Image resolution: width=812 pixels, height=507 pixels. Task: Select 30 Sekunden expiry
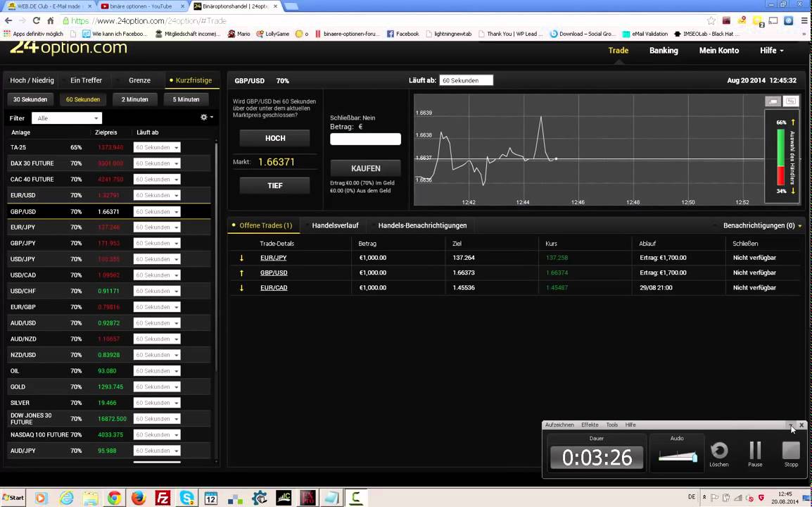coord(30,99)
